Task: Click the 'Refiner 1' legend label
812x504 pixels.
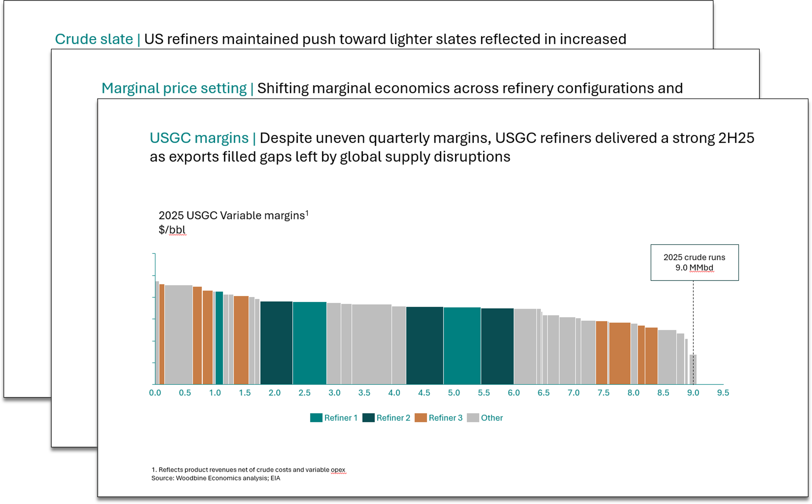Action: (x=341, y=418)
